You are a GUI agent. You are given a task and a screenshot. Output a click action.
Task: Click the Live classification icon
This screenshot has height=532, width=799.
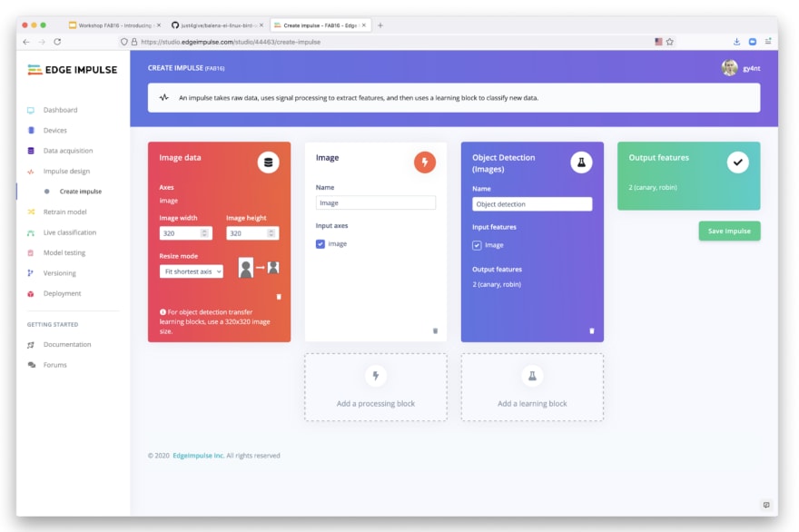[31, 233]
